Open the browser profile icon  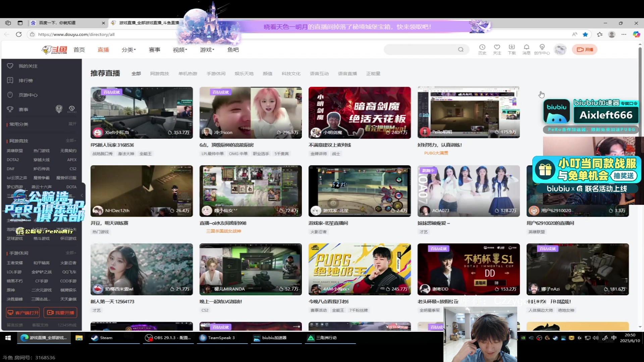pyautogui.click(x=612, y=34)
